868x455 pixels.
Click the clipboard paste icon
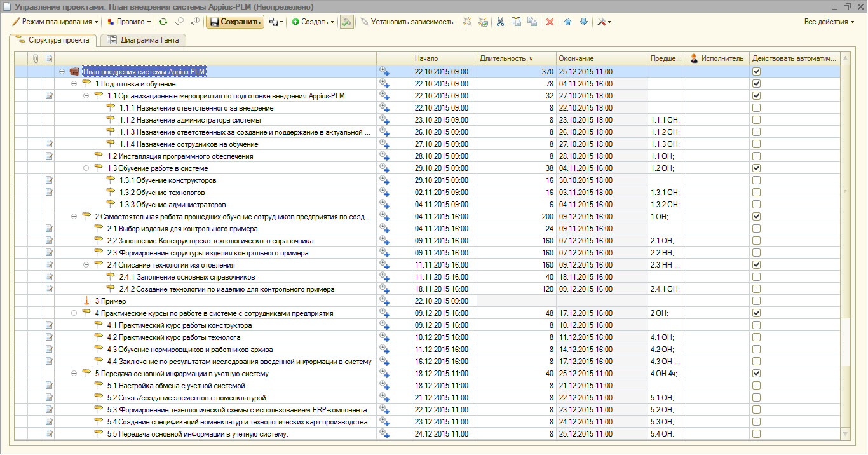(517, 22)
